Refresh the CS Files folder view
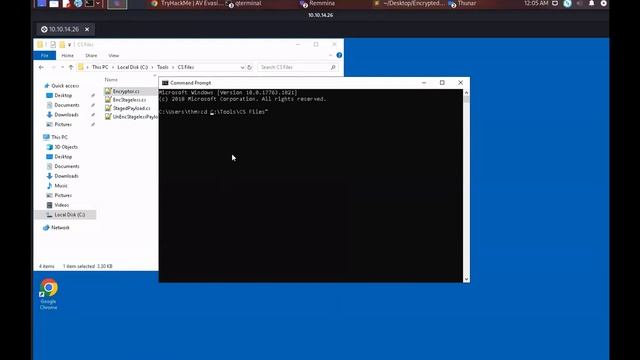This screenshot has width=640, height=360. pyautogui.click(x=249, y=67)
